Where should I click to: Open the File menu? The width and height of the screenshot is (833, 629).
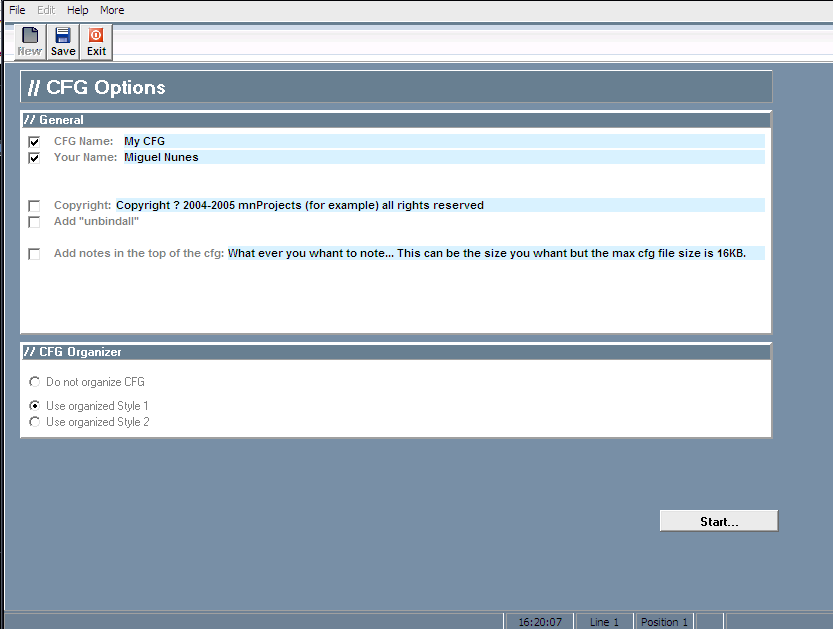(17, 10)
